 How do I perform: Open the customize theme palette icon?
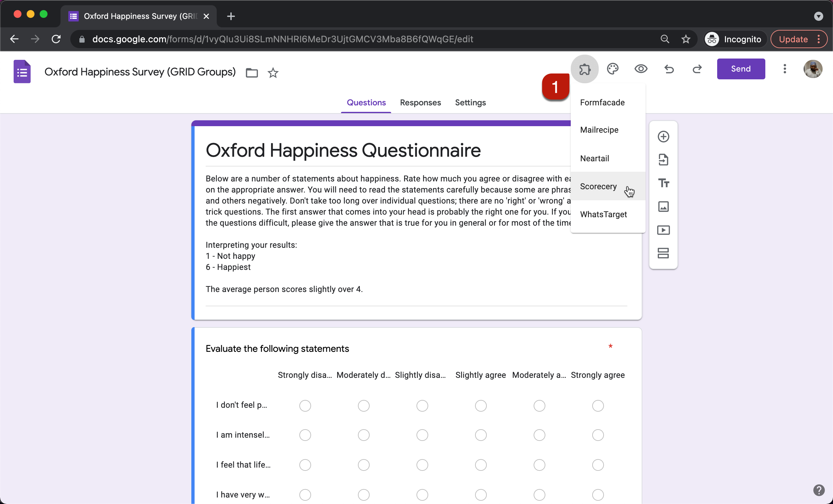click(613, 69)
